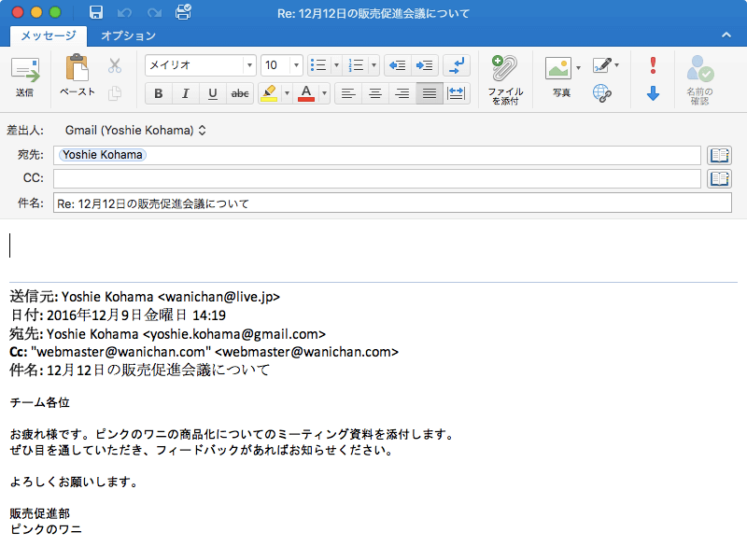Toggle bold formatting

tap(159, 93)
